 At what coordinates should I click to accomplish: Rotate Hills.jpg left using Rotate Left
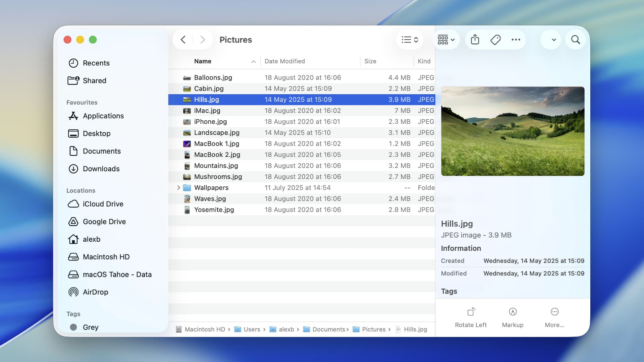click(471, 317)
